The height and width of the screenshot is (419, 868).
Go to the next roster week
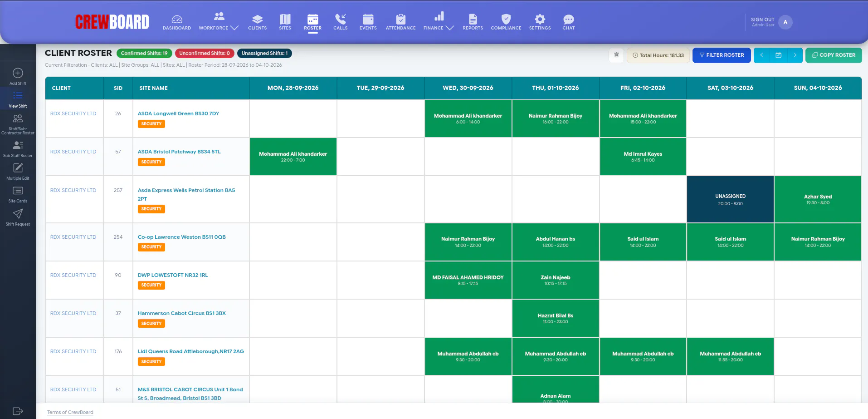[795, 55]
